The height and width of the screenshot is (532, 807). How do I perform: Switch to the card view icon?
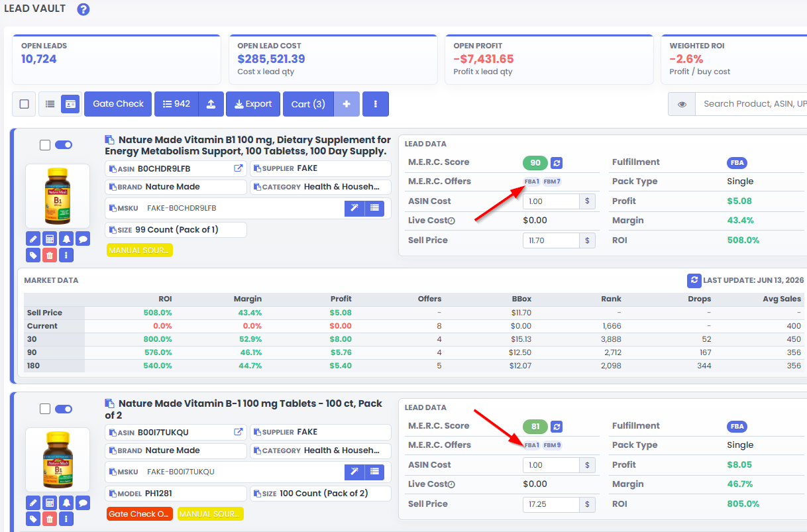click(71, 104)
